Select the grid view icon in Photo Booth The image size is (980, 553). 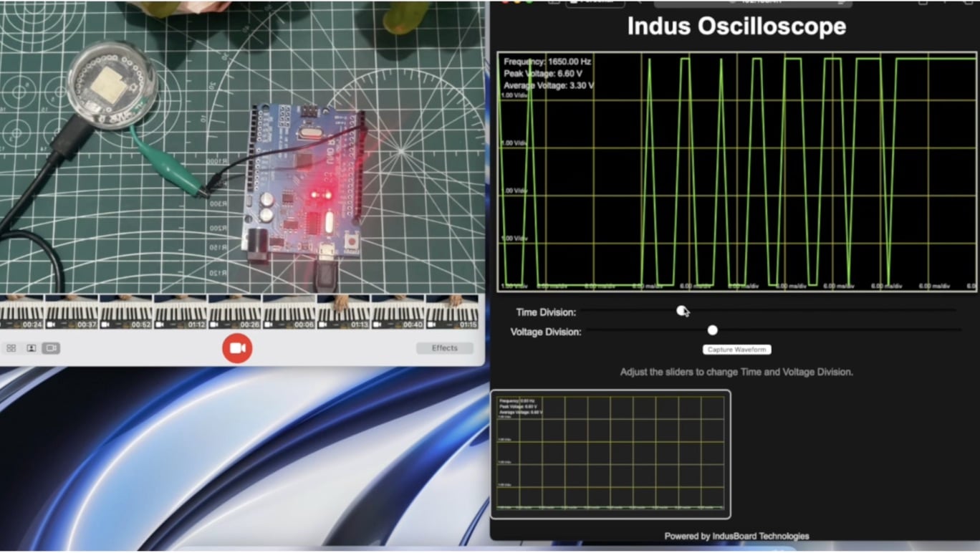click(x=11, y=347)
